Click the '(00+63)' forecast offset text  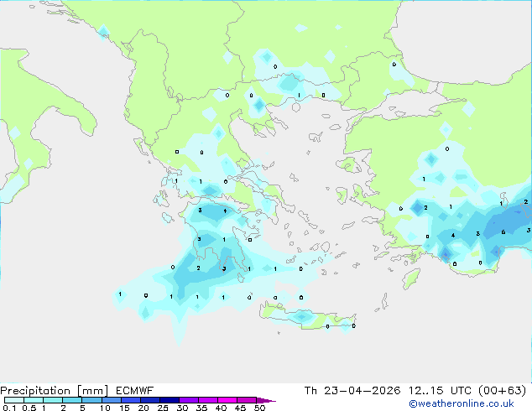pyautogui.click(x=502, y=391)
